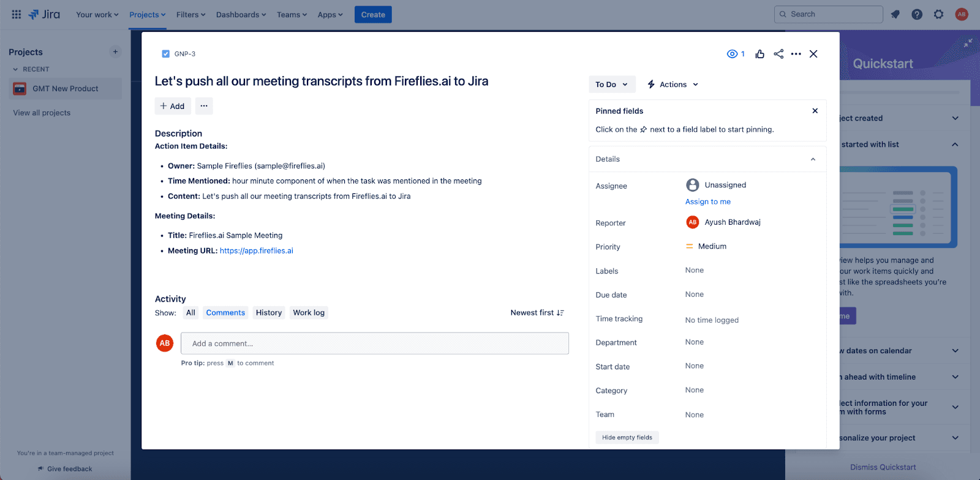Open the fireflies.ai meeting URL
The width and height of the screenshot is (980, 480).
click(x=257, y=250)
